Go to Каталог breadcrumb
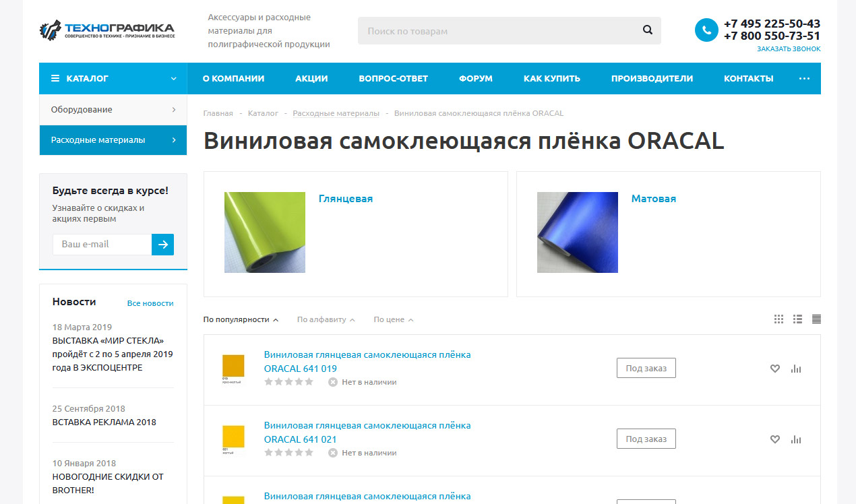856x504 pixels. click(x=263, y=113)
